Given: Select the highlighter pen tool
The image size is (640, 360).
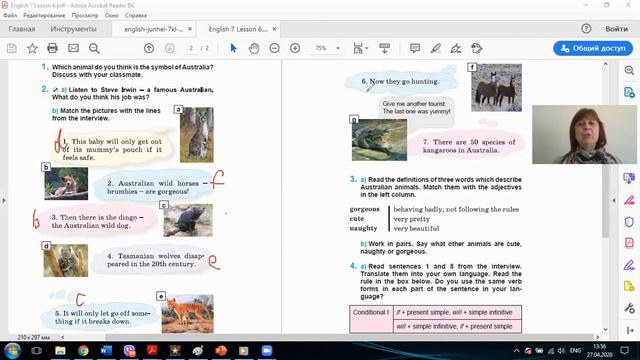Looking at the screenshot, I should 436,49.
